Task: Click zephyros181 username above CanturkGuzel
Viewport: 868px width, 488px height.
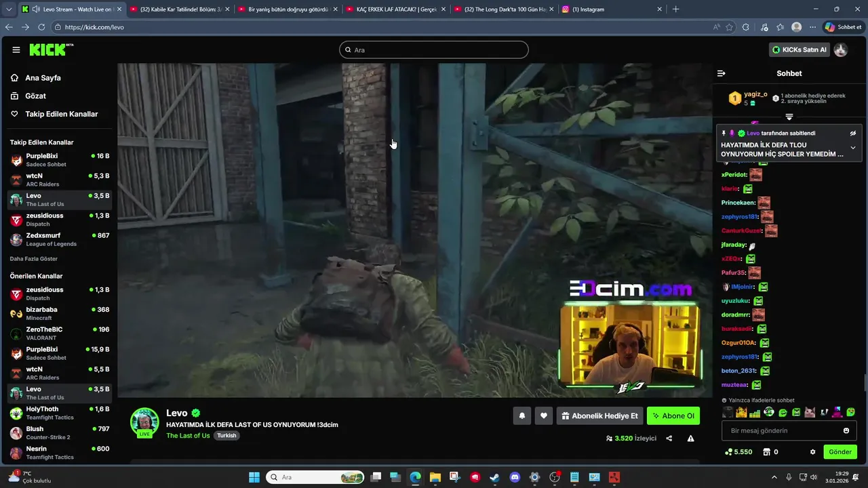Action: [738, 217]
